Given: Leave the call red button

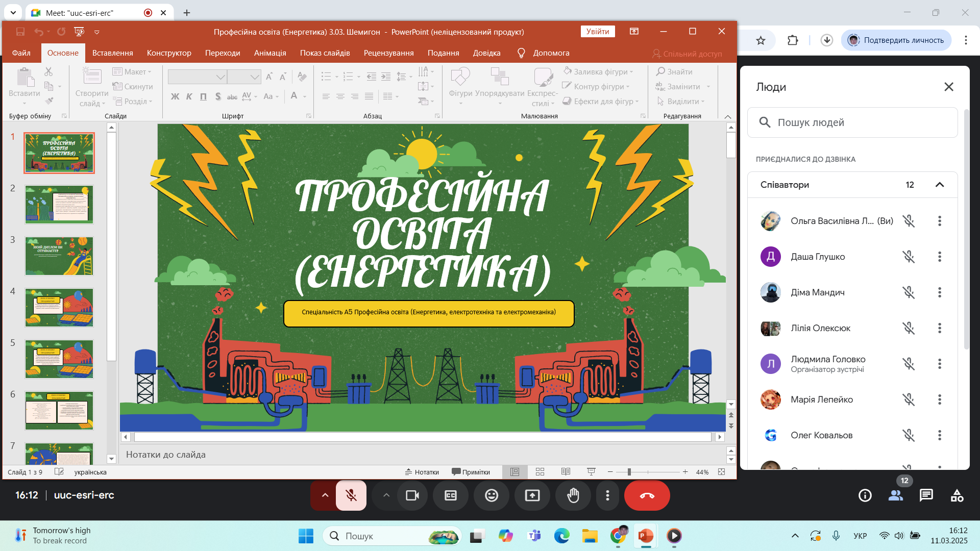Looking at the screenshot, I should (647, 495).
